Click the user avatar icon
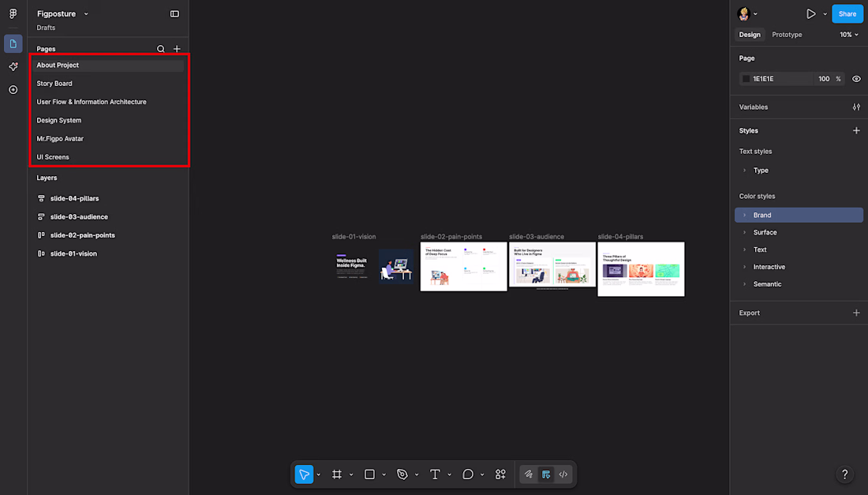 coord(743,14)
